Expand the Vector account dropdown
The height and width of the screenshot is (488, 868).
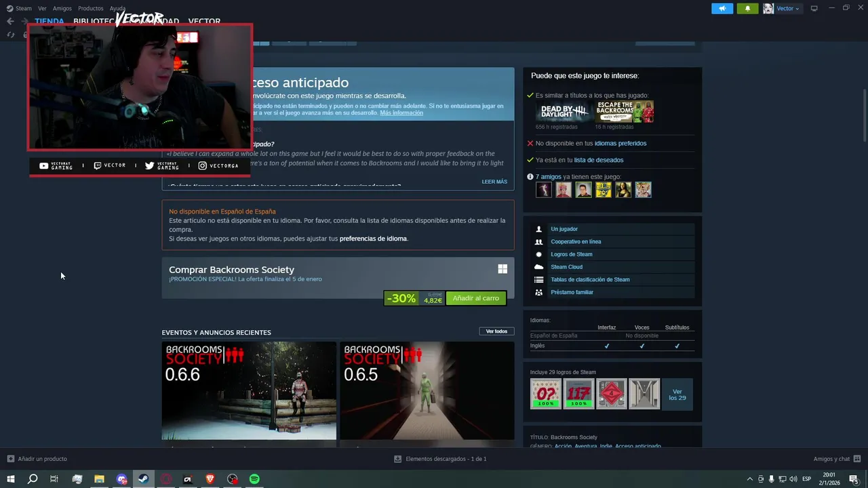788,8
